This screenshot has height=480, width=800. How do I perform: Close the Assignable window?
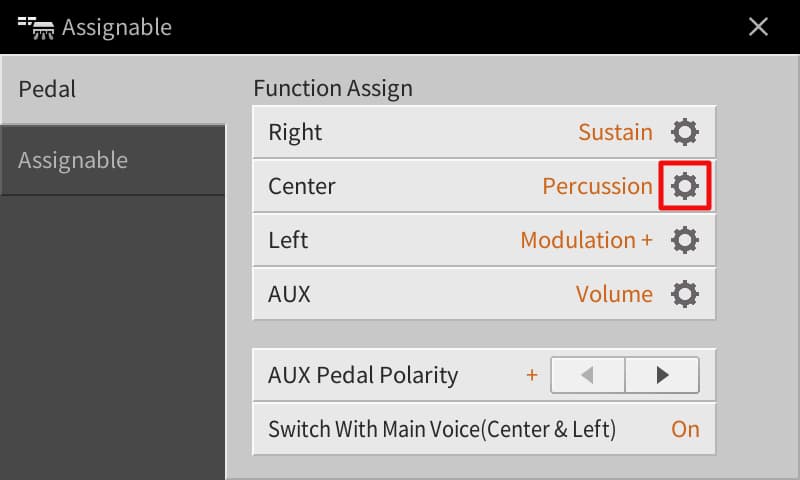tap(759, 27)
